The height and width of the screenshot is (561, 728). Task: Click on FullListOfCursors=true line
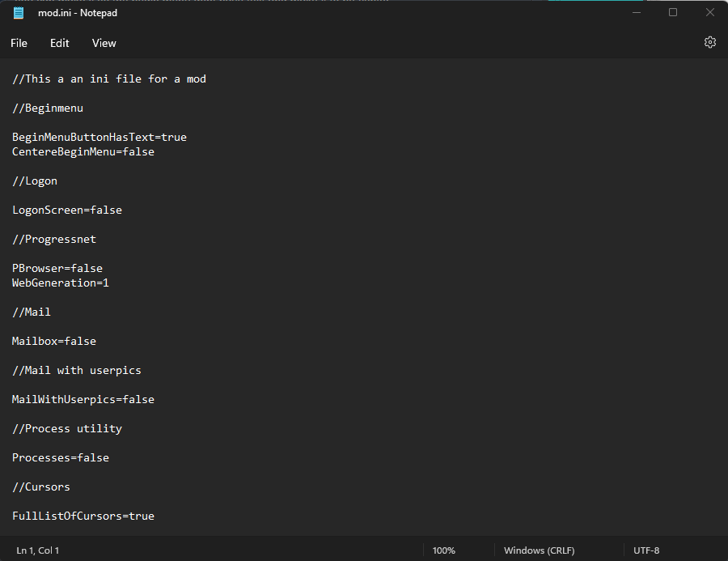click(x=83, y=516)
